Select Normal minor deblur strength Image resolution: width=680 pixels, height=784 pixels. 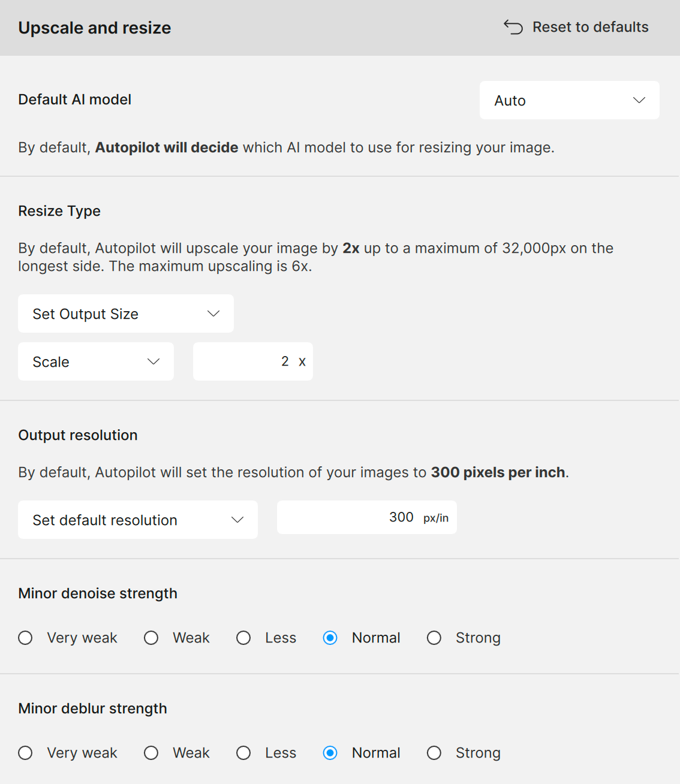click(x=330, y=753)
